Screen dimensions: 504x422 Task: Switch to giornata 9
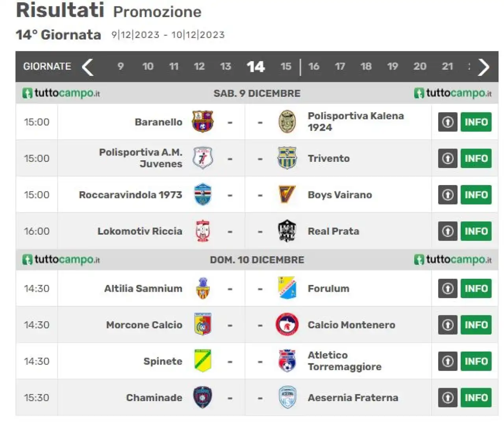120,67
